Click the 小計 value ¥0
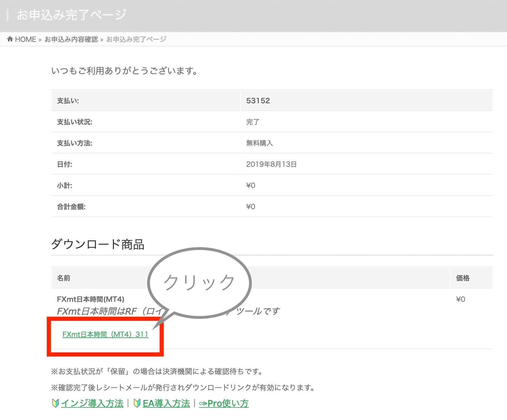Image resolution: width=507 pixels, height=420 pixels. pos(251,185)
